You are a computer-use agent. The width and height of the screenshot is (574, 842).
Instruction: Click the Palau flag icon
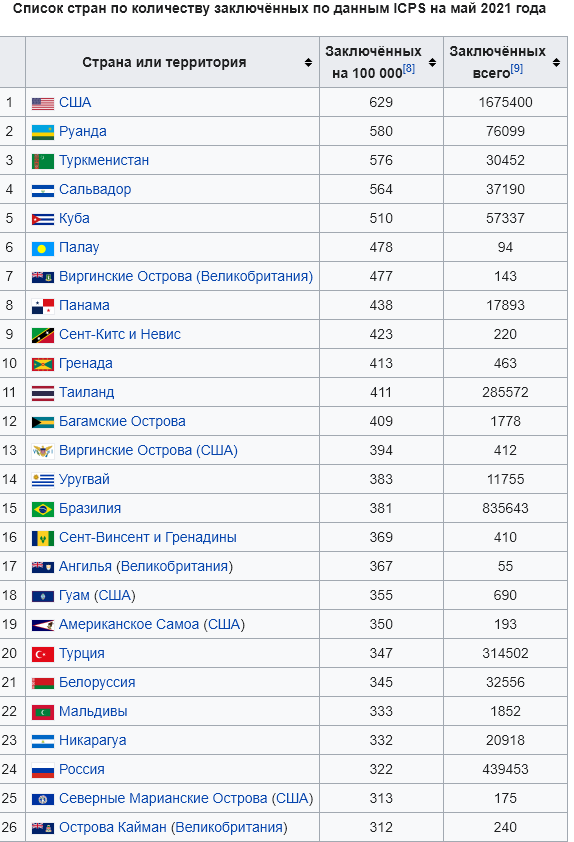[43, 248]
